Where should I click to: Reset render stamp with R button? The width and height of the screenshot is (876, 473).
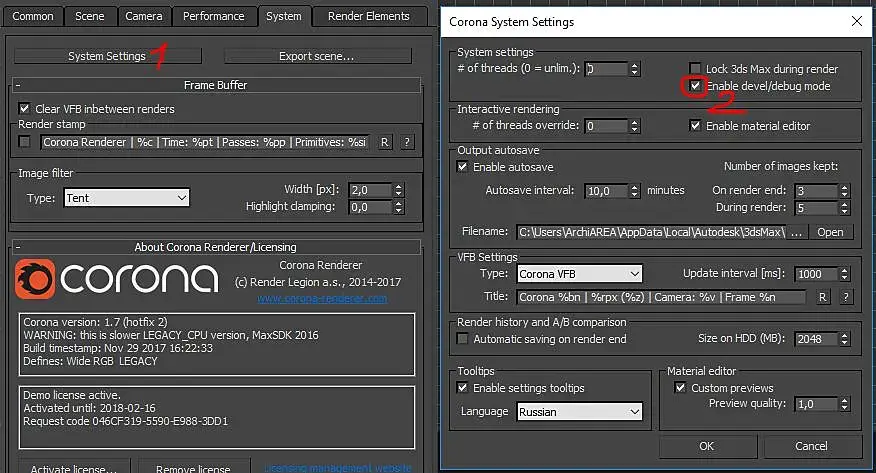coord(384,142)
